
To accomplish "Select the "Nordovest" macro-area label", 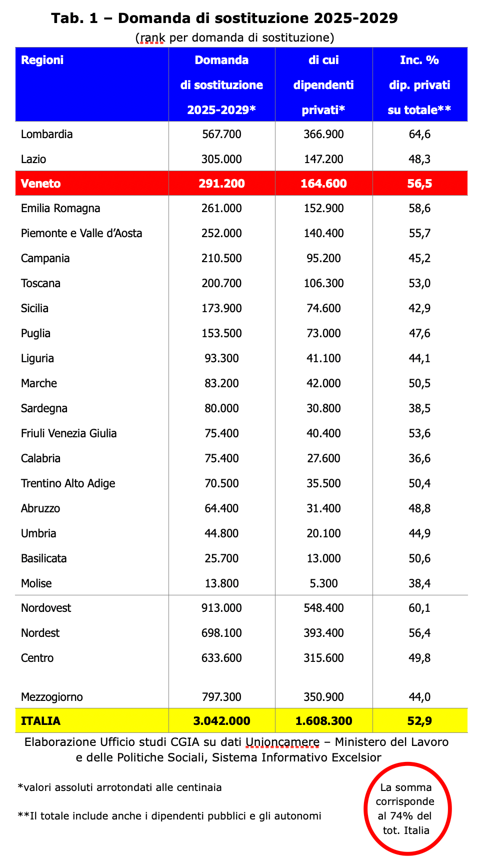I will coord(46,608).
